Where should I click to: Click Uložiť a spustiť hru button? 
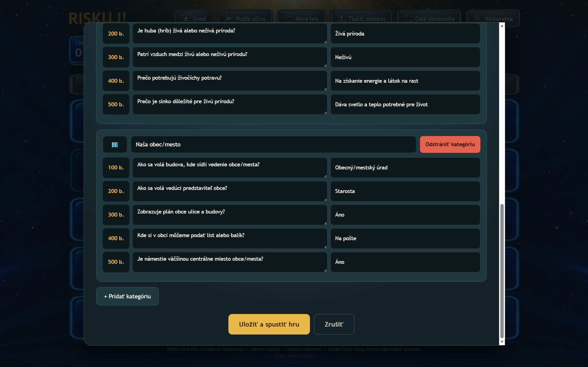(269, 324)
